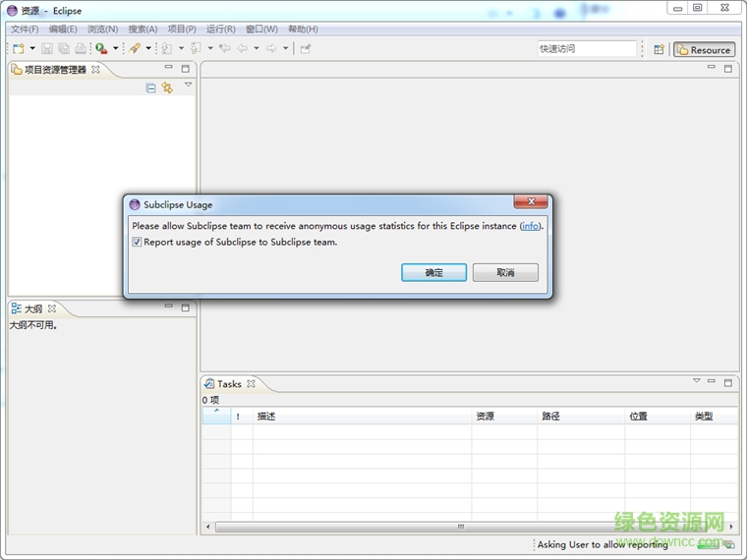Click the Tasks horizontal scrollbar thumb
The width and height of the screenshot is (747, 560).
[x=460, y=527]
